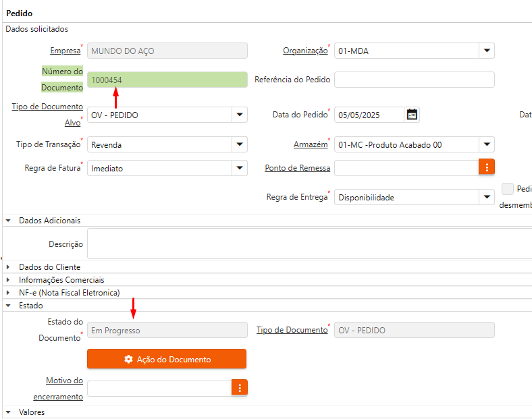Screen dimensions: 532x419
Task: Click the Descrição text area
Action: click(309, 244)
